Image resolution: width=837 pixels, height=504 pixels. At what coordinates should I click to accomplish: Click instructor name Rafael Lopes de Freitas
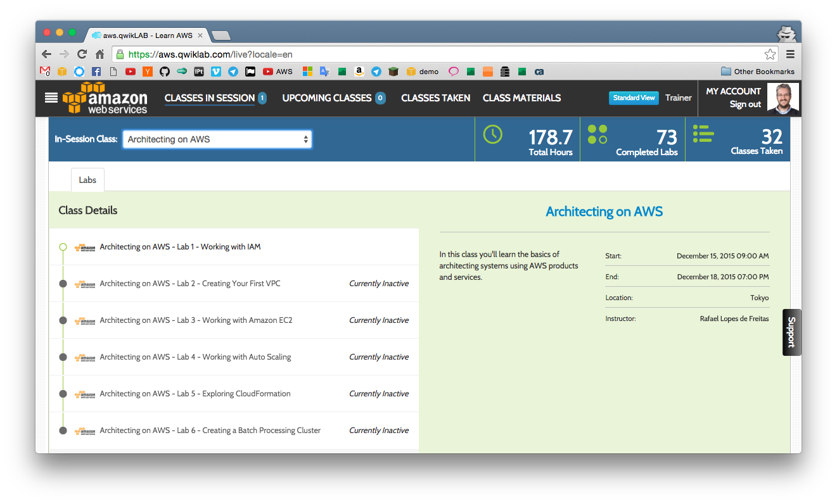point(734,318)
